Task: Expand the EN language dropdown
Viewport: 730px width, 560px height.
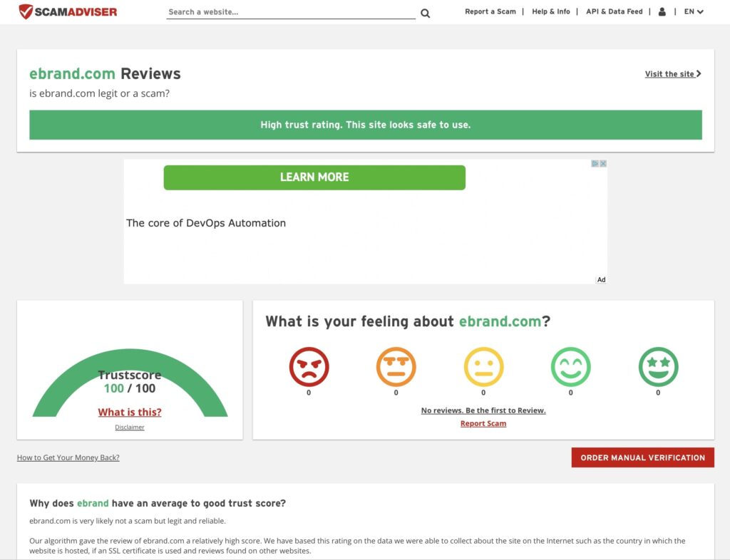Action: point(694,11)
